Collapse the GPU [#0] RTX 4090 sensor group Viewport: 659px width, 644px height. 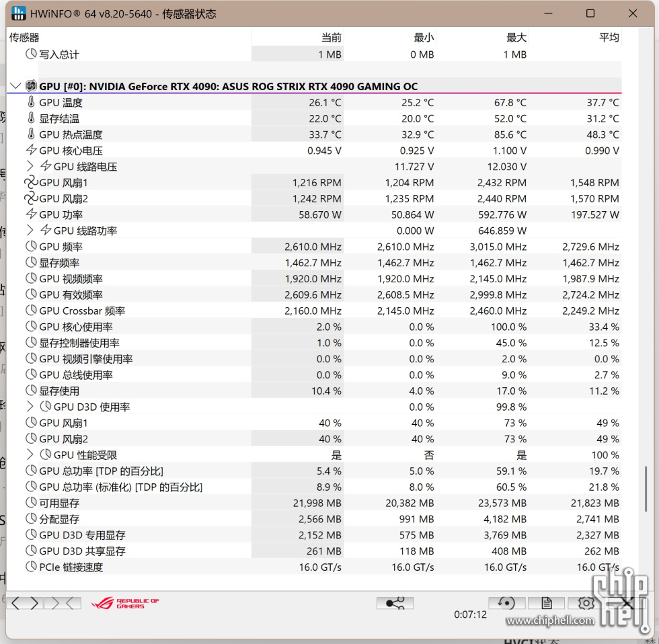15,86
